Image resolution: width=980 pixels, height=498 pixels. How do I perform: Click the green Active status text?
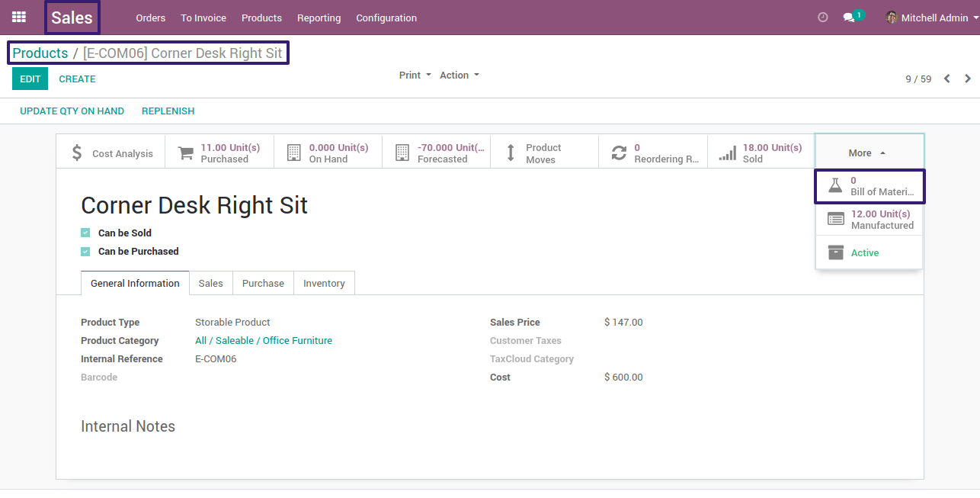[865, 253]
